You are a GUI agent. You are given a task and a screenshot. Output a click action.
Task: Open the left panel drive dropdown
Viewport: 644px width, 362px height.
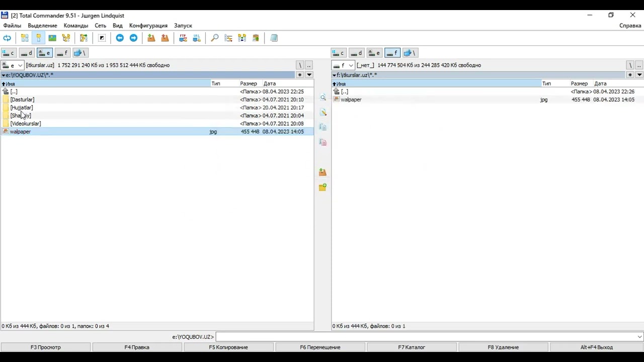(12, 65)
